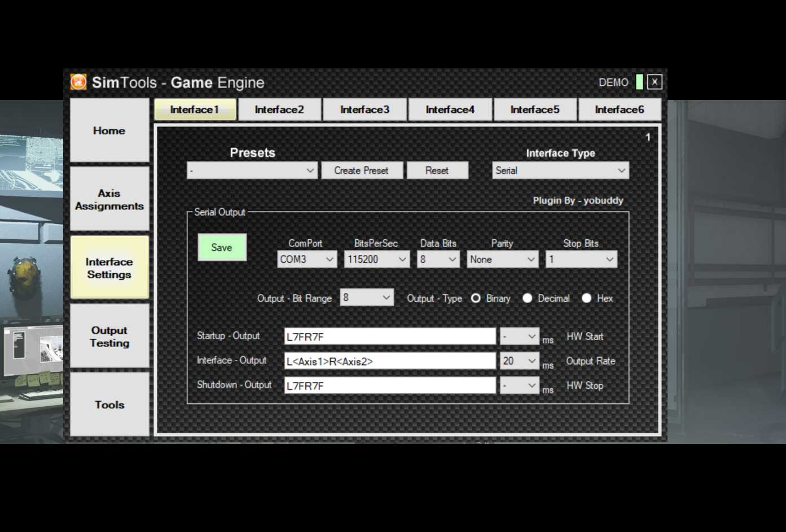Click the Startup - Output text field
Image resolution: width=786 pixels, height=532 pixels.
(390, 337)
